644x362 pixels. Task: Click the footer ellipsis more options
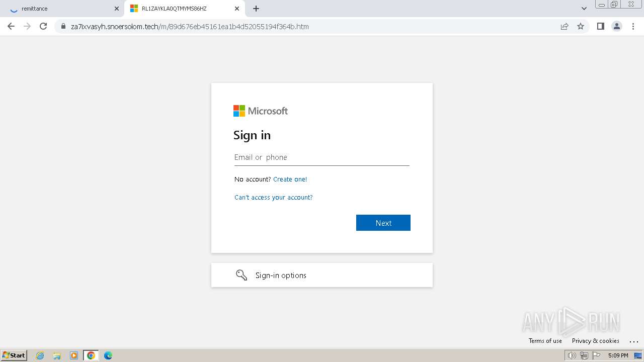tap(633, 341)
